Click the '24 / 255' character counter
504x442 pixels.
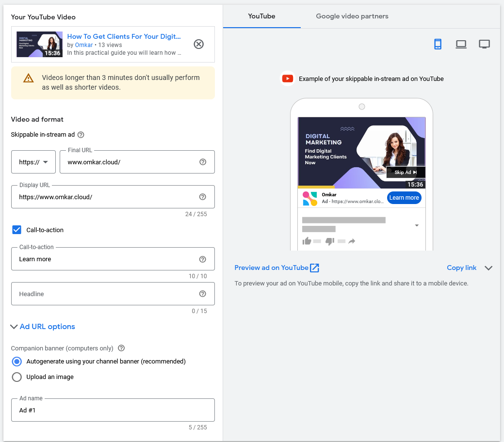196,214
